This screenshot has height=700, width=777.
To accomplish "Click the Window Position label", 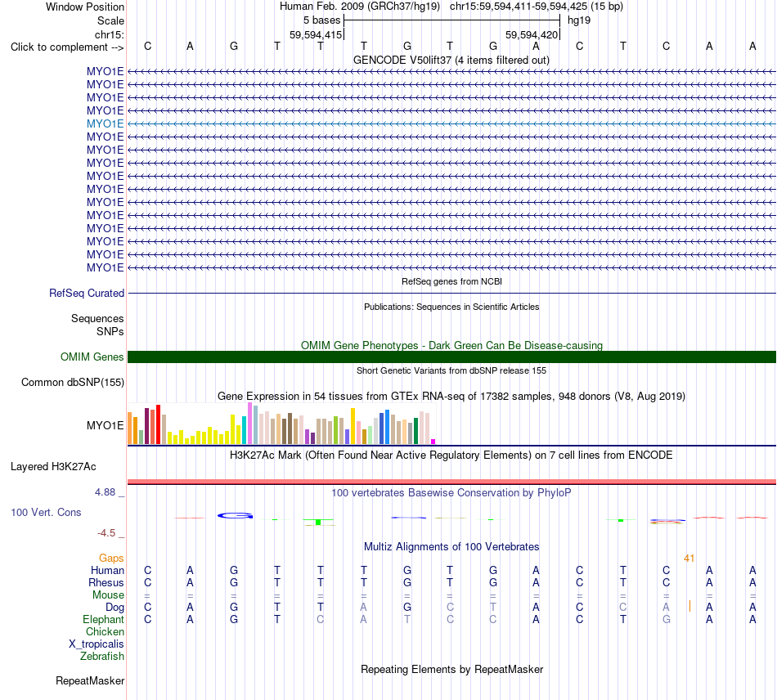I will click(x=85, y=7).
